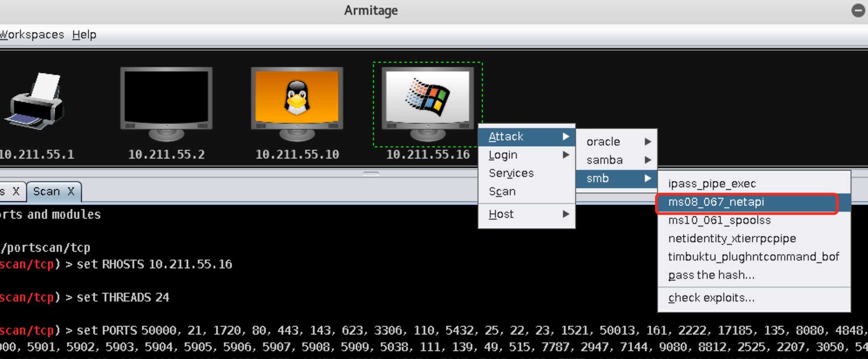The image size is (868, 359).
Task: Expand the samba submenu arrow
Action: (648, 160)
